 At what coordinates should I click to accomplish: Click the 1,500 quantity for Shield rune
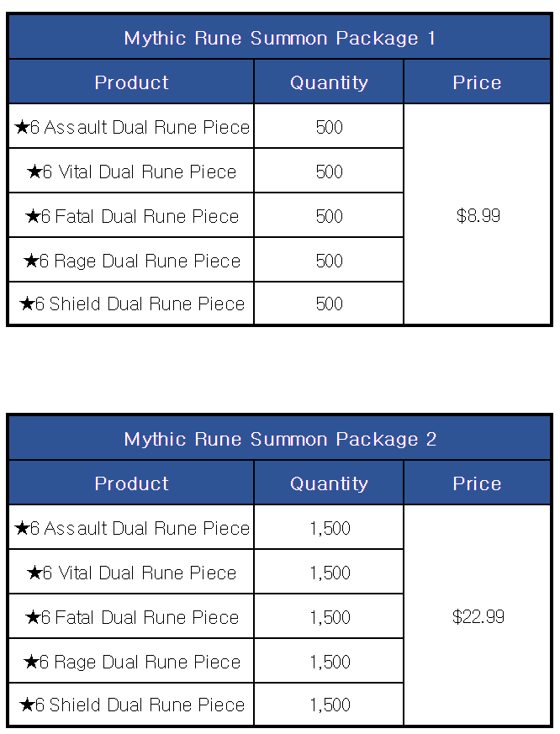tap(330, 705)
